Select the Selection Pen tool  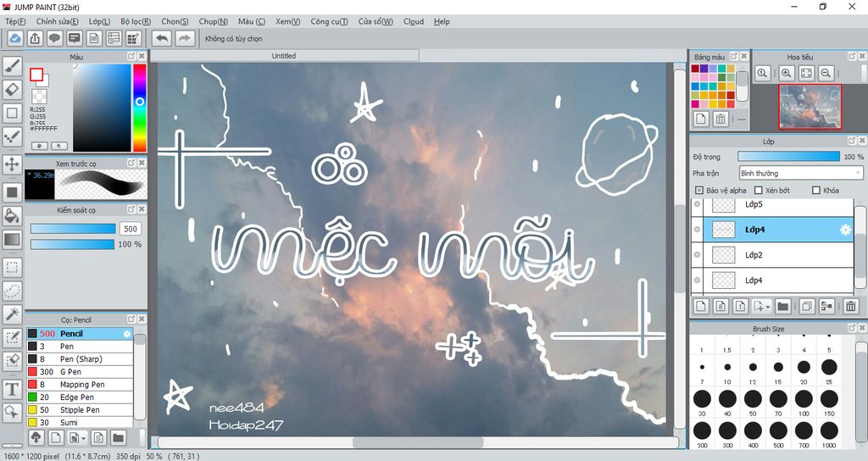[x=12, y=337]
